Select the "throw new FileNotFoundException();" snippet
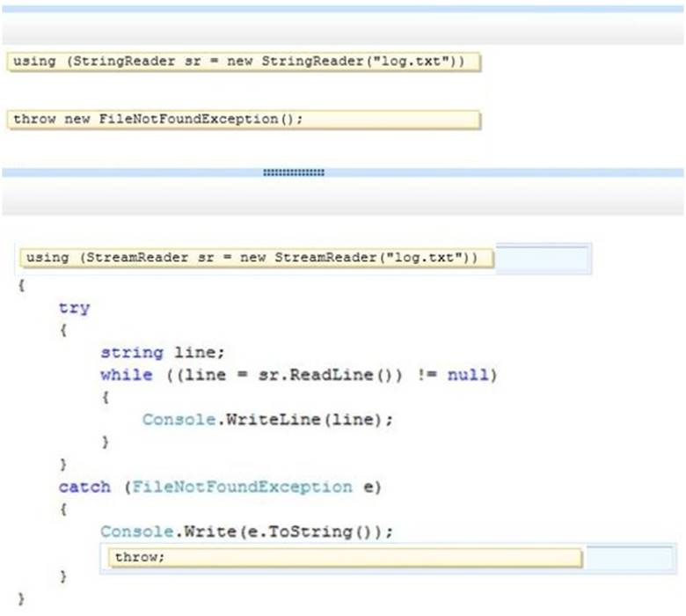The height and width of the screenshot is (616, 686). (x=243, y=119)
